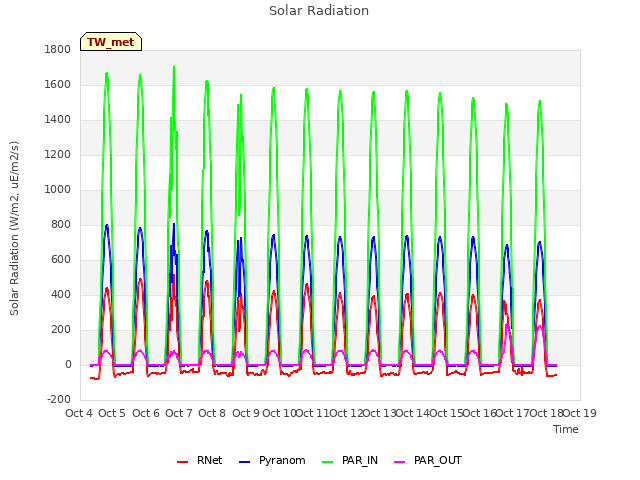
Task: Click the 1800 y-axis tick label
Action: [x=58, y=50]
